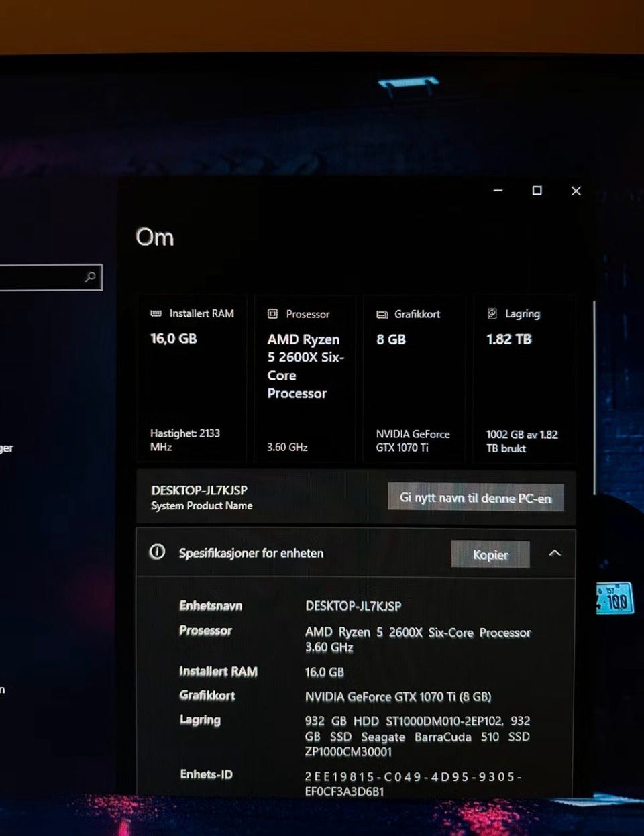Screen dimensions: 644x836
Task: Click the Spesifikasjoner for enheten heading
Action: point(251,553)
